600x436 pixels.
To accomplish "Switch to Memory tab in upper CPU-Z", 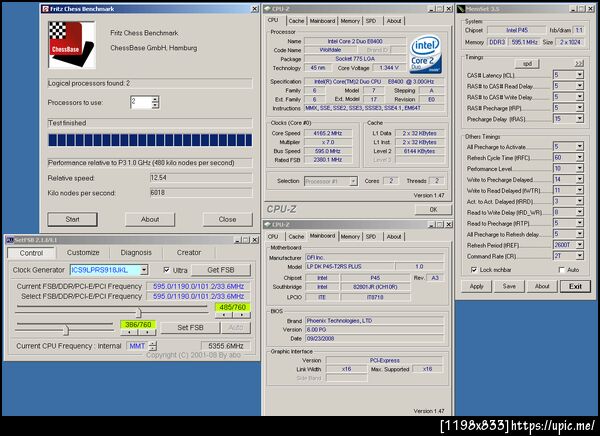I will [x=350, y=21].
